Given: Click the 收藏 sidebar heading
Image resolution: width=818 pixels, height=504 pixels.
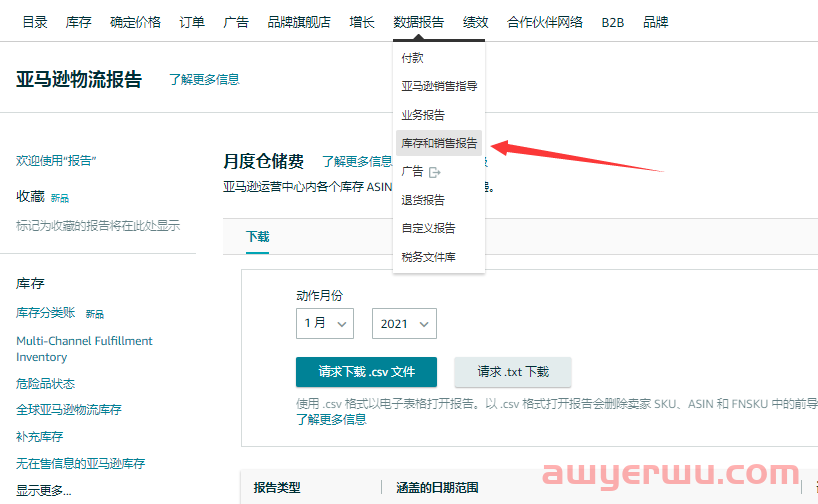Looking at the screenshot, I should pyautogui.click(x=30, y=196).
